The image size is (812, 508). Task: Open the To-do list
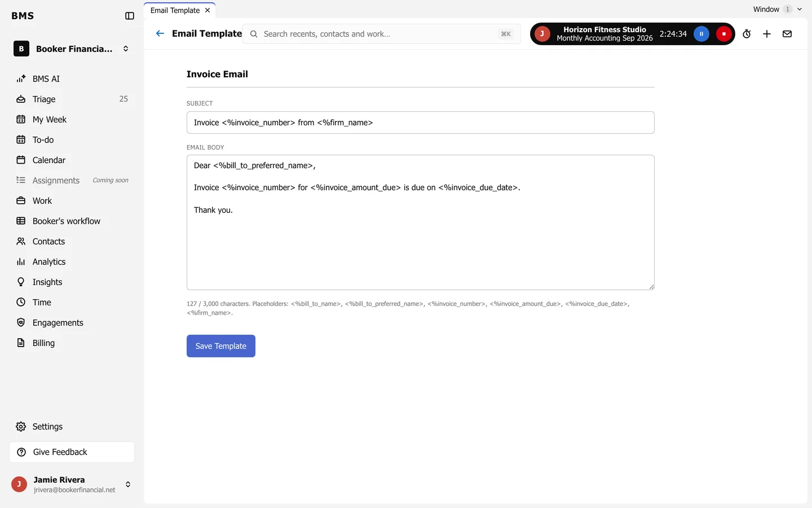coord(72,140)
